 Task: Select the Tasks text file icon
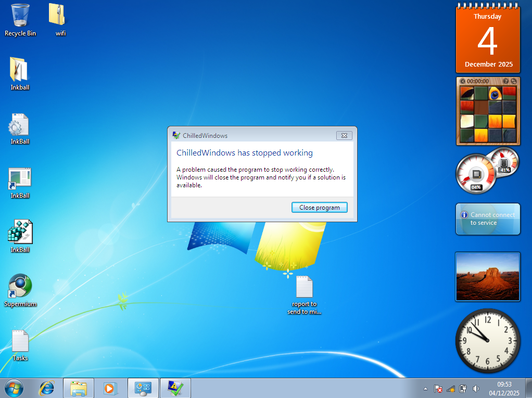(20, 345)
